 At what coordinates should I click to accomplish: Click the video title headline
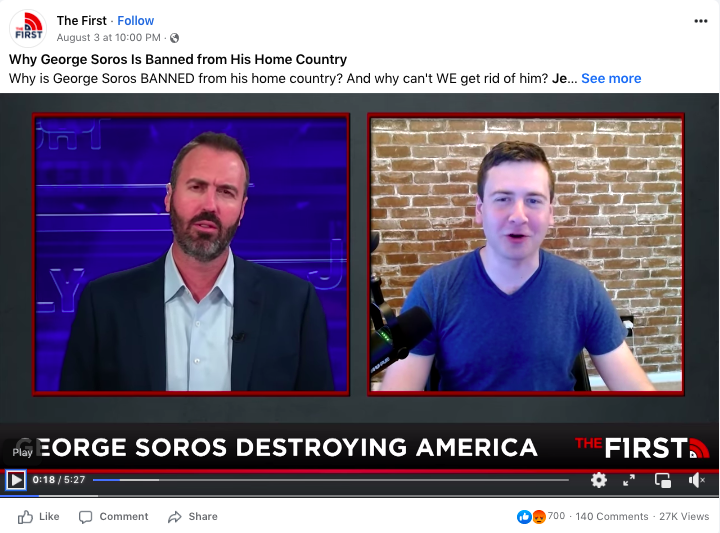pyautogui.click(x=178, y=59)
